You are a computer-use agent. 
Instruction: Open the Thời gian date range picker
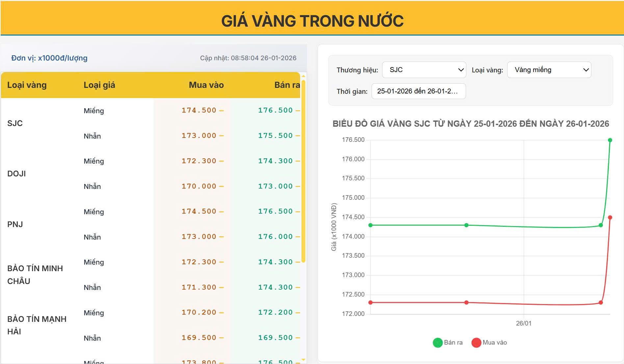point(418,91)
